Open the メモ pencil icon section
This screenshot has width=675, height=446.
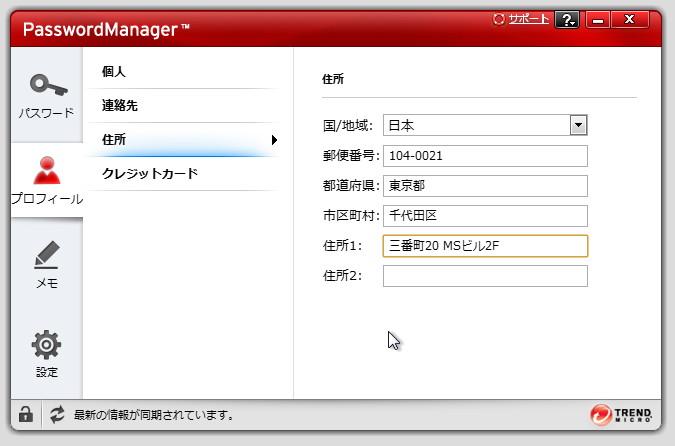tap(46, 264)
